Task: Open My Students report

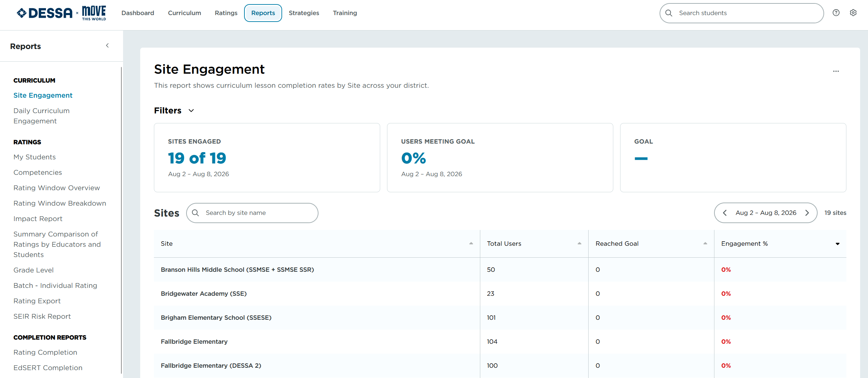Action: (35, 157)
